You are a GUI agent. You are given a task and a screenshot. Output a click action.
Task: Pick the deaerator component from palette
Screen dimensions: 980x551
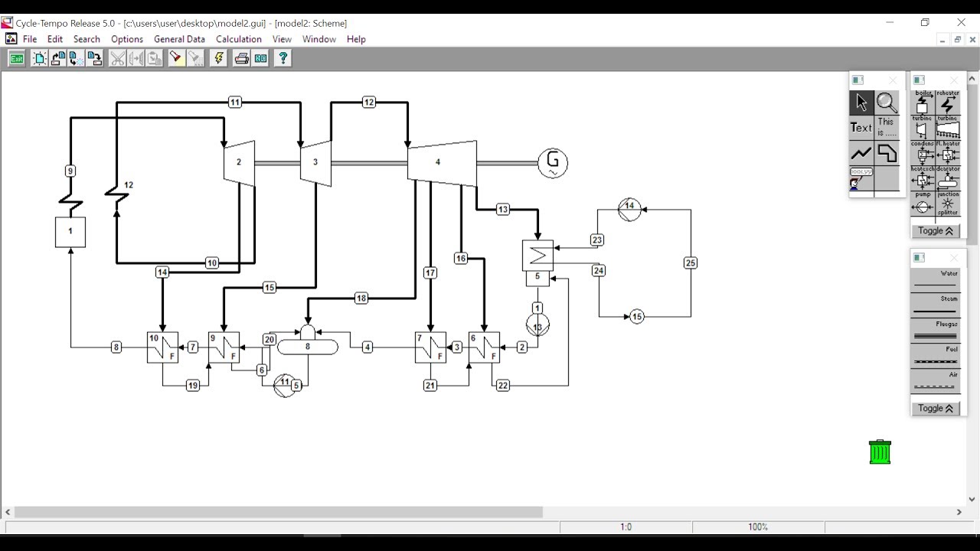[x=948, y=179]
